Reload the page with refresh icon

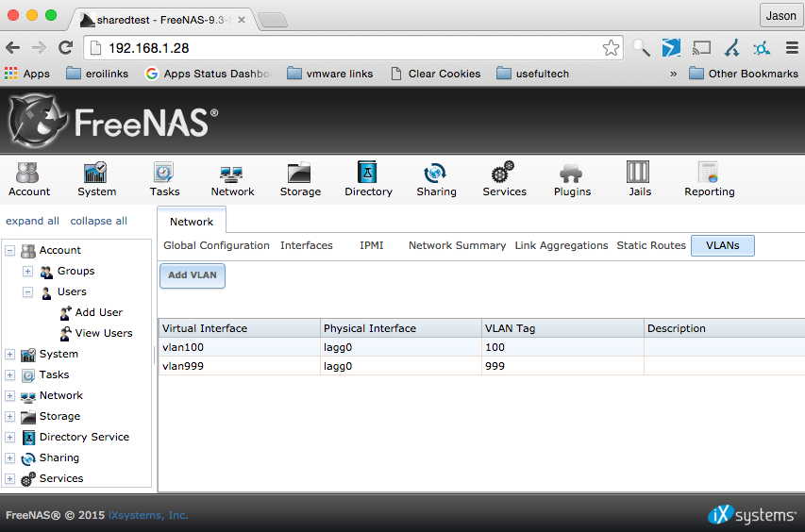click(65, 48)
